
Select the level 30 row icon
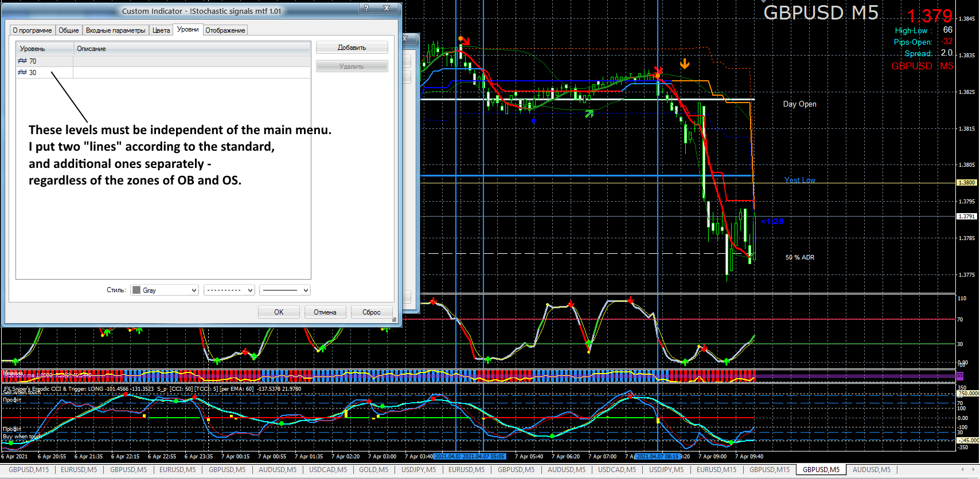(22, 72)
